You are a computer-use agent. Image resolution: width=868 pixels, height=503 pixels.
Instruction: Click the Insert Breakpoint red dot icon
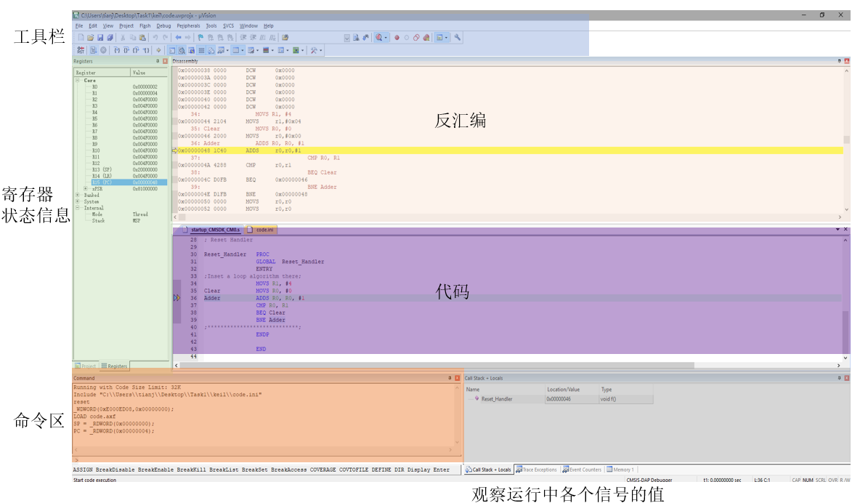tap(397, 37)
